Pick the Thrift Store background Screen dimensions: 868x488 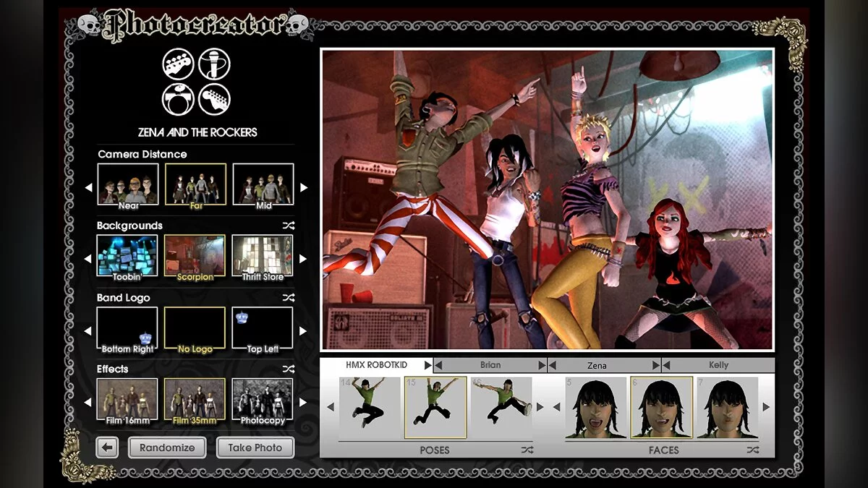tap(263, 256)
